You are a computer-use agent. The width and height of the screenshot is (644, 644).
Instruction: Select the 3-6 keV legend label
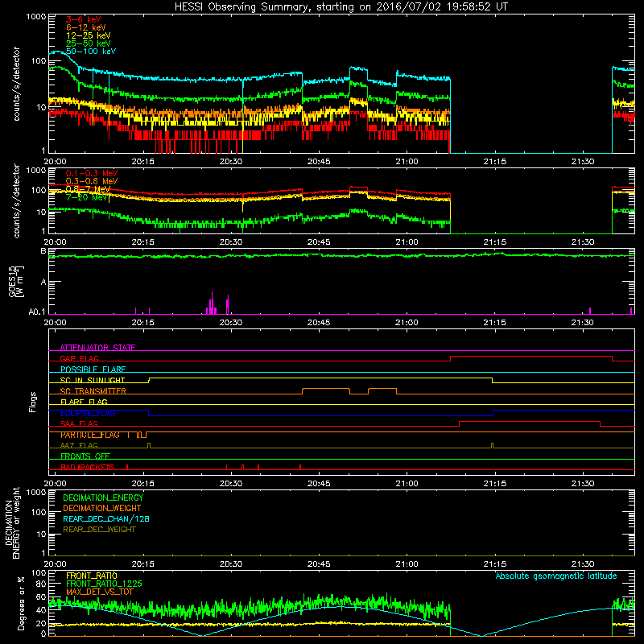[84, 19]
